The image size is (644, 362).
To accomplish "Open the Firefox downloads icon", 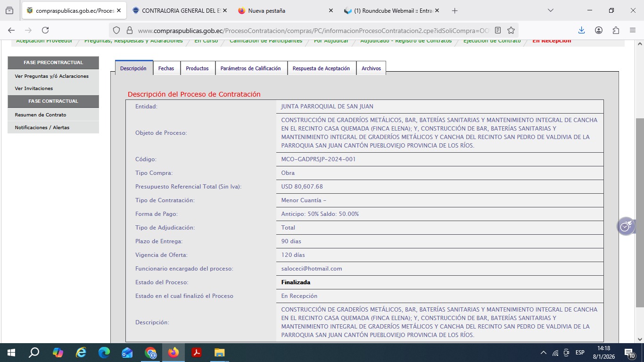I will point(581,30).
